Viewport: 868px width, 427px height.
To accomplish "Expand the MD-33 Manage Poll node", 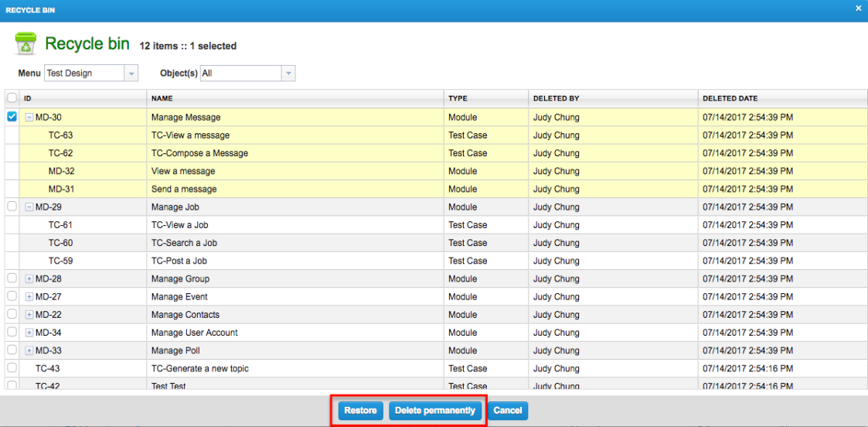I will [x=29, y=350].
